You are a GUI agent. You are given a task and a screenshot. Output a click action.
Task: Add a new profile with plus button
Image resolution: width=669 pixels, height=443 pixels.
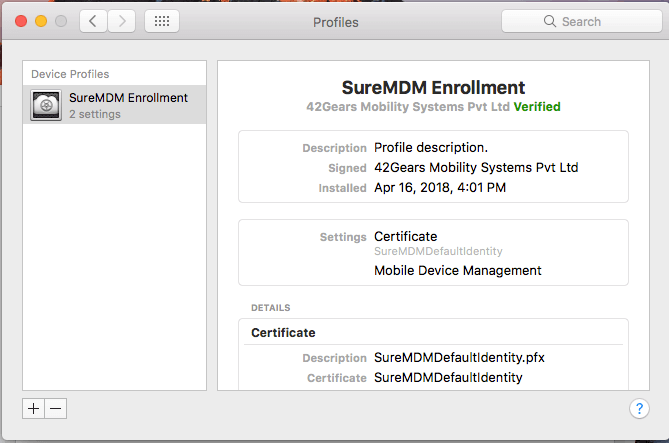[33, 408]
